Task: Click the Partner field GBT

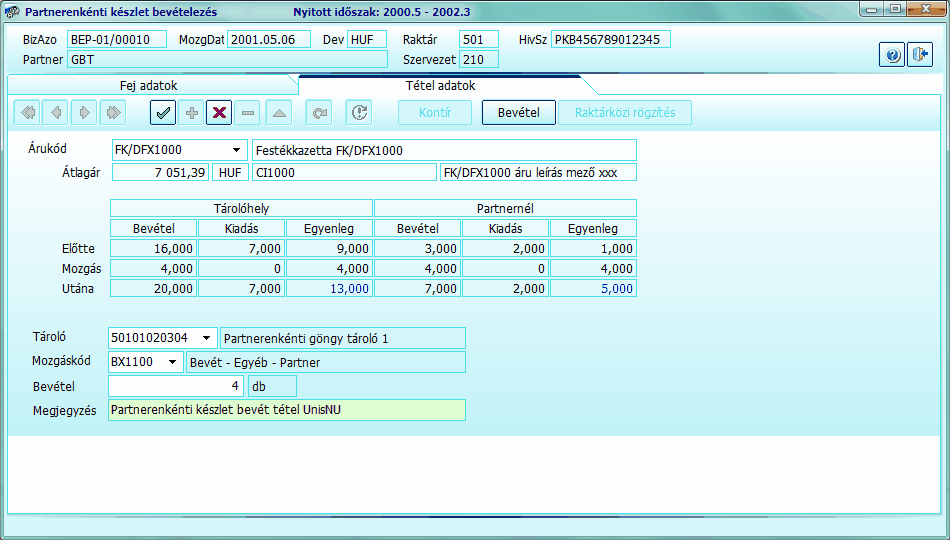Action: 227,59
